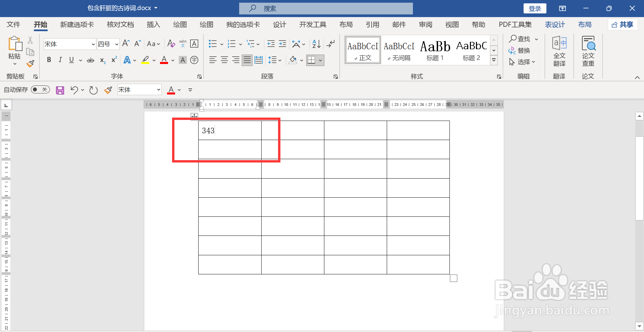Image resolution: width=644 pixels, height=332 pixels.
Task: Click the Copy icon
Action: (30, 52)
